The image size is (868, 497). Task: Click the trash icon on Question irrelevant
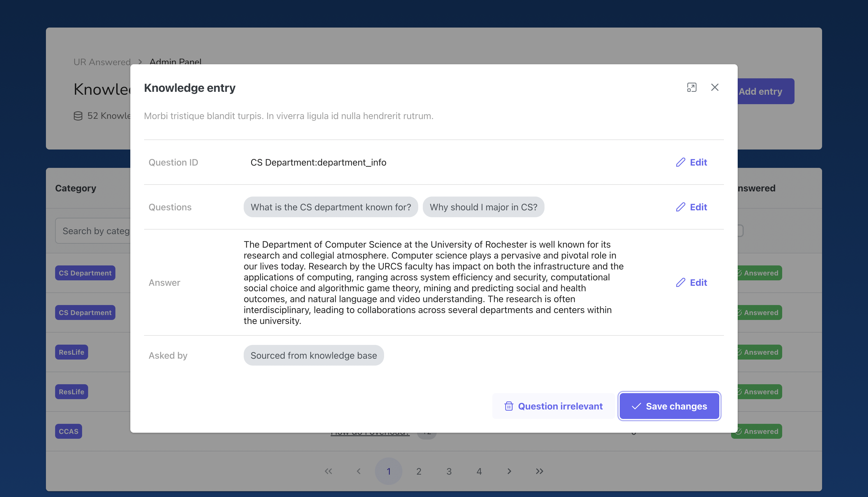coord(509,406)
